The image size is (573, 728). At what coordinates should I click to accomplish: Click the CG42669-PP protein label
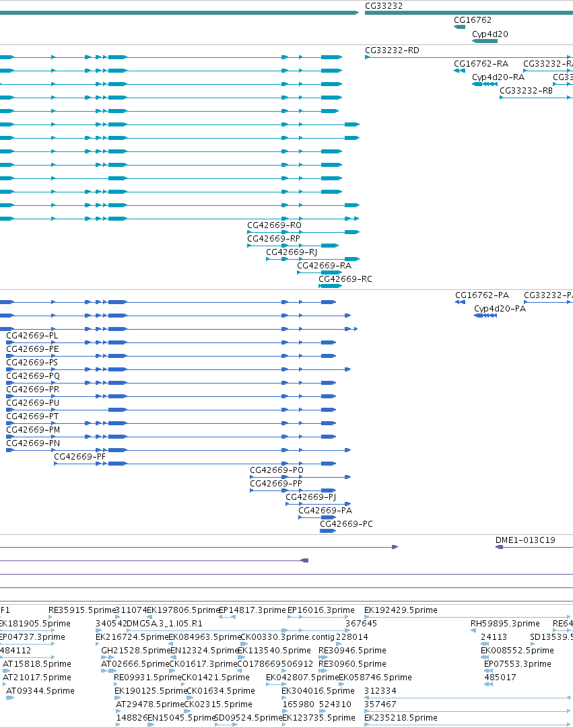pos(276,484)
